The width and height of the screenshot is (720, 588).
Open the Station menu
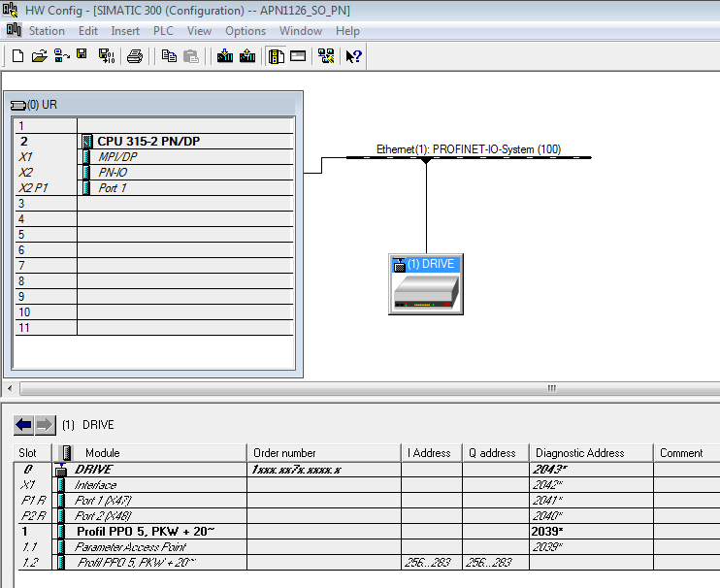click(47, 31)
